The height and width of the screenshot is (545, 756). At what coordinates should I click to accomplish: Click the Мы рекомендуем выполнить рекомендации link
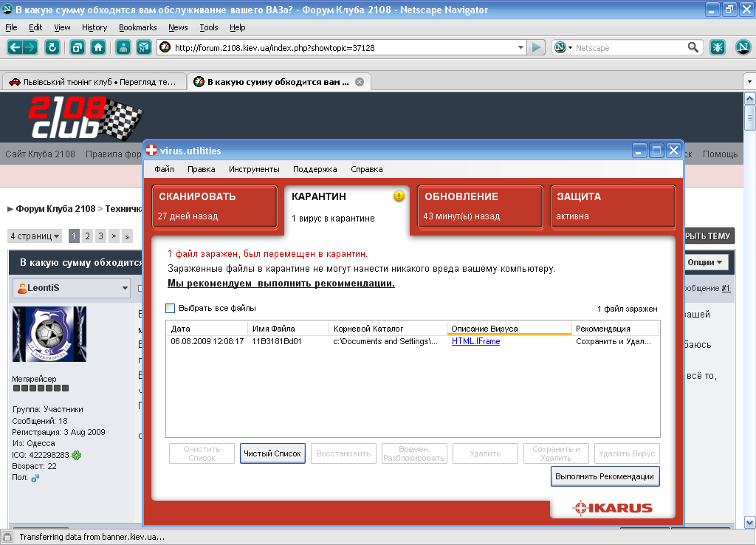[x=281, y=283]
